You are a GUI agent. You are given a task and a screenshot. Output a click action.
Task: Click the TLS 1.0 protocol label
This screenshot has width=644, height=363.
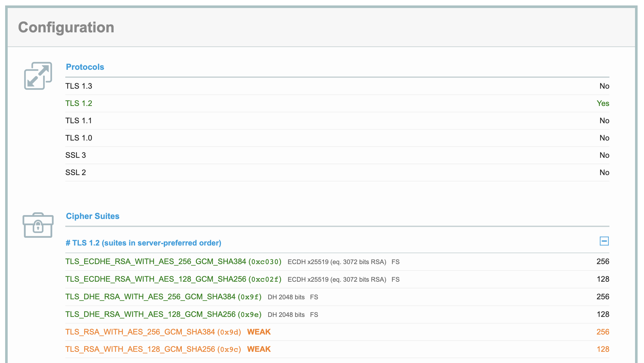click(79, 138)
